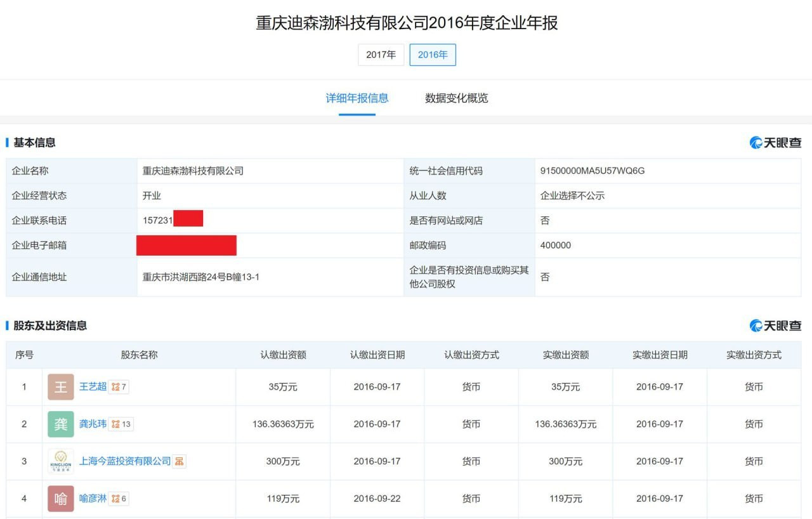Open shareholder link 龚兆玮
The height and width of the screenshot is (519, 812).
93,424
